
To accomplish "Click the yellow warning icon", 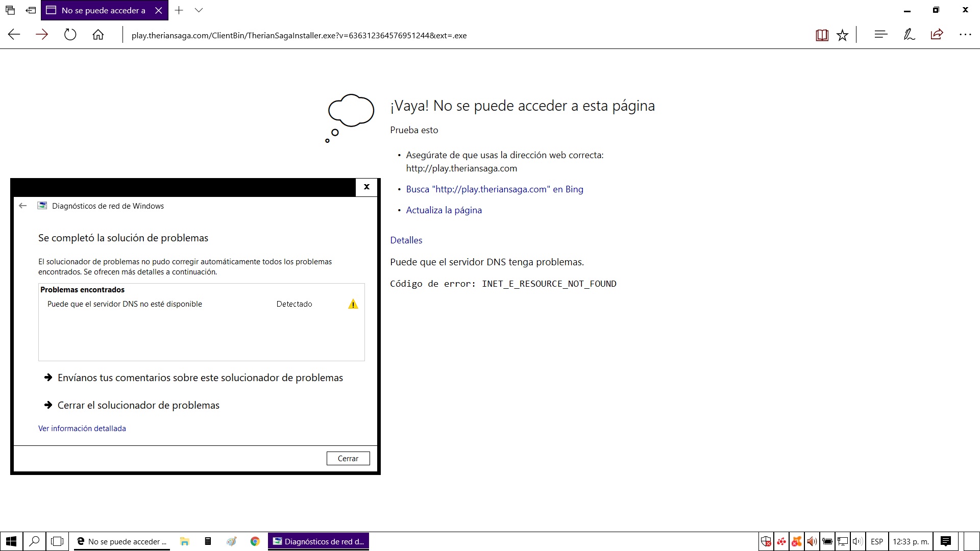I will click(x=353, y=304).
